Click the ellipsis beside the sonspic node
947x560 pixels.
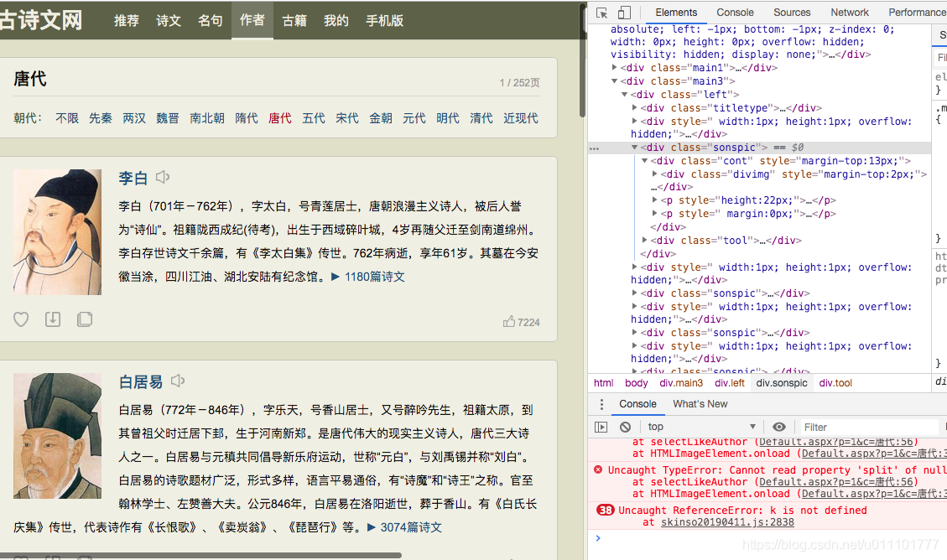click(595, 148)
